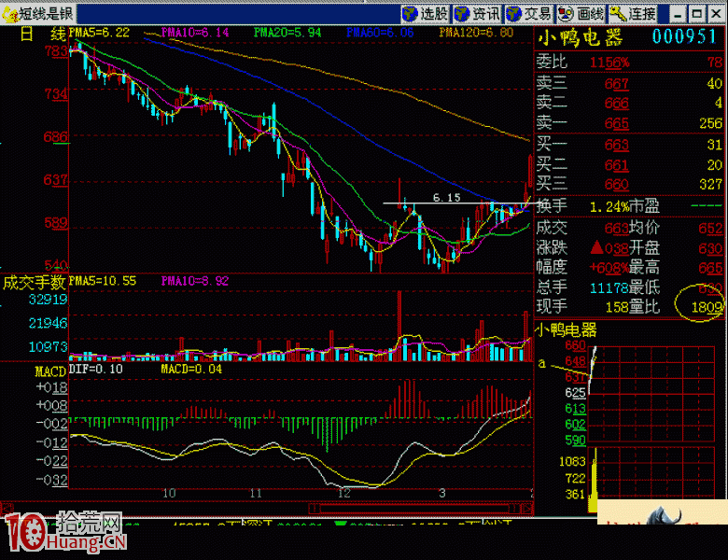The height and width of the screenshot is (560, 728).
Task: Click the 卖三 price 667
Action: tap(617, 84)
